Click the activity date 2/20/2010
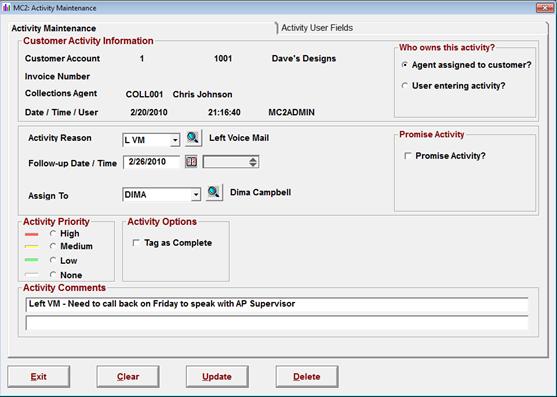The width and height of the screenshot is (557, 397). [x=149, y=113]
